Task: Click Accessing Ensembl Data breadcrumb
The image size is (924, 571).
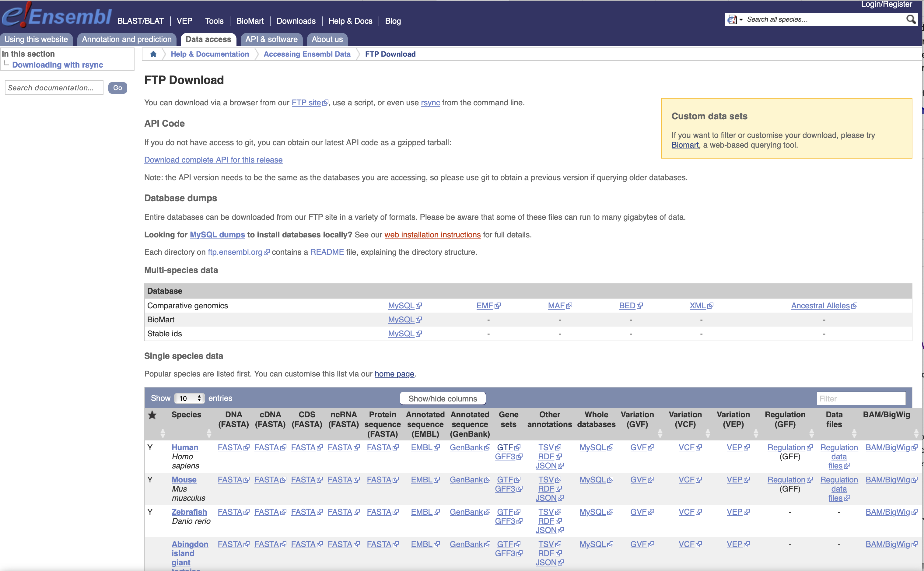Action: click(x=306, y=54)
